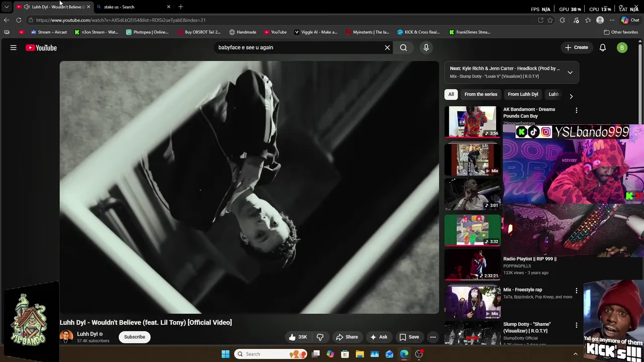The width and height of the screenshot is (644, 362).
Task: Start voice search with the microphone
Action: [x=426, y=48]
